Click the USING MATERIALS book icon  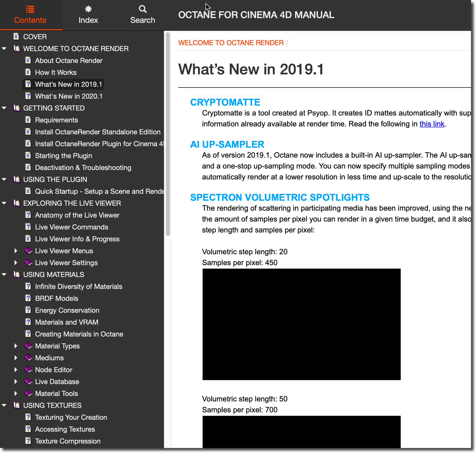tap(17, 275)
